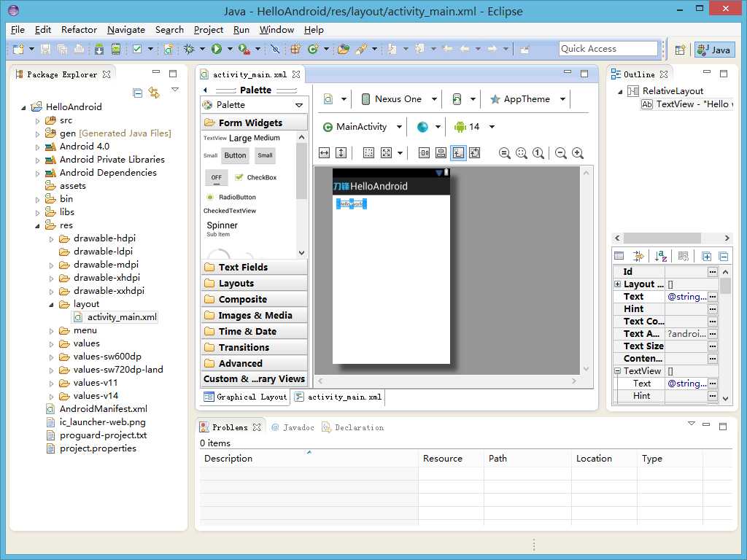This screenshot has height=560, width=747.
Task: Open the Android Virtual Device Manager icon
Action: [116, 49]
